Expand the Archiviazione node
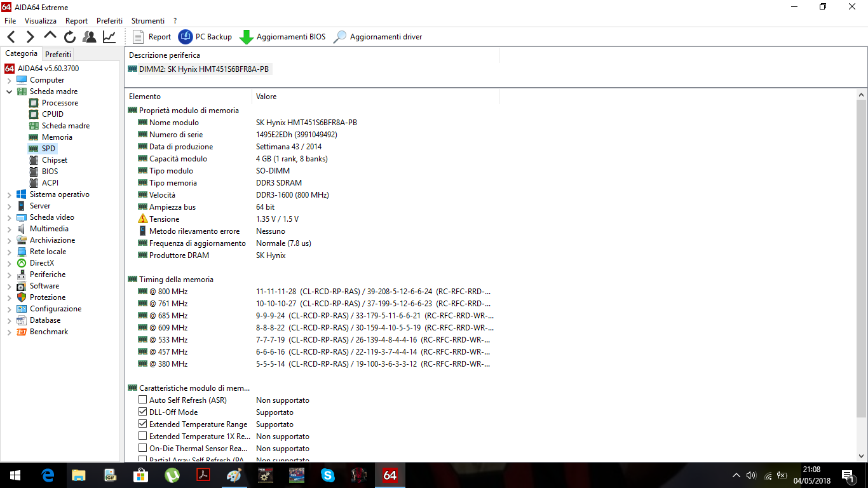The width and height of the screenshot is (868, 488). (x=10, y=240)
